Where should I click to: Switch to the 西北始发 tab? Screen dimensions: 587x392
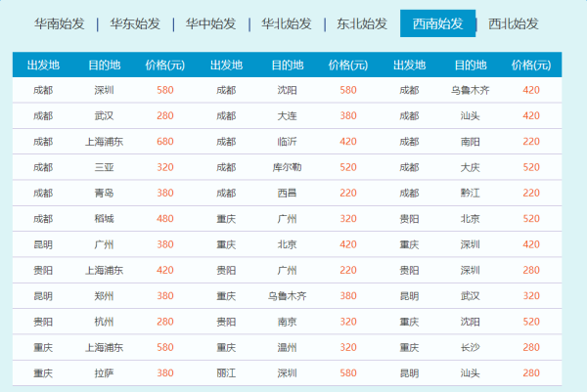tap(514, 23)
